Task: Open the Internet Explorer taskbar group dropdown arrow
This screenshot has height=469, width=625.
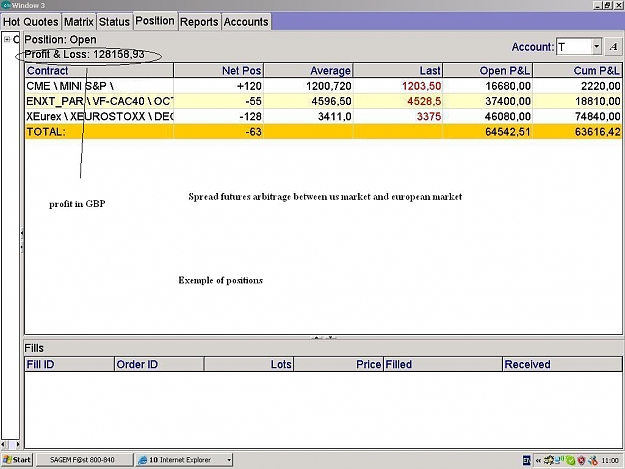Action: (x=229, y=460)
